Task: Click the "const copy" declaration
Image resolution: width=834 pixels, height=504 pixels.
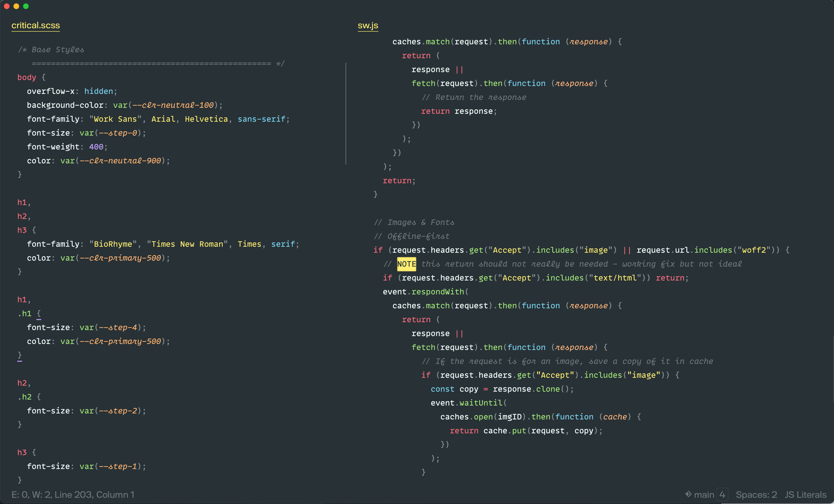Action: click(x=454, y=389)
